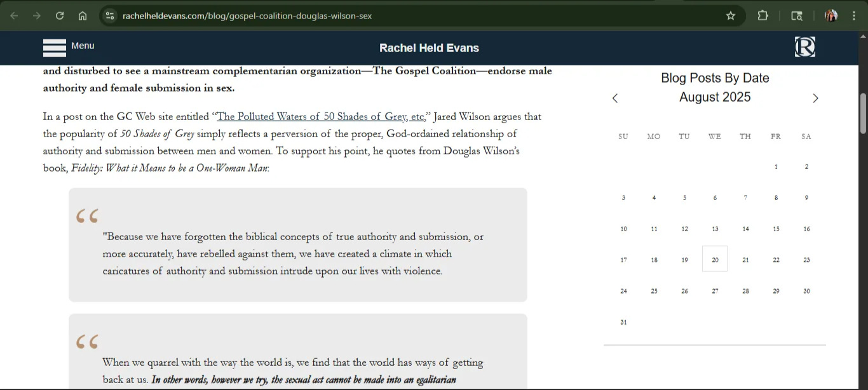Click the Rachel Held Evans site title
Viewport: 868px width, 390px height.
(x=429, y=48)
